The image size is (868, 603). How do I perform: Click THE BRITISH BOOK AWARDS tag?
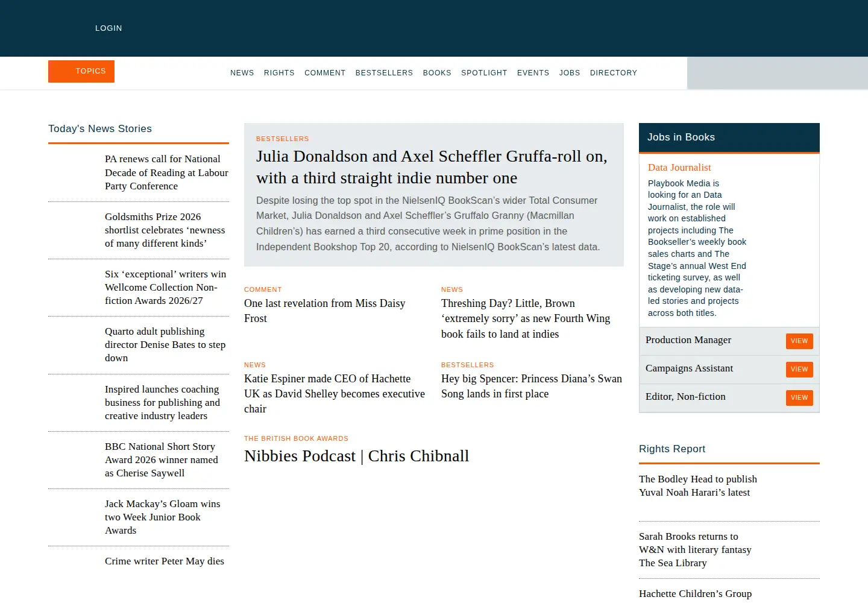coord(297,438)
